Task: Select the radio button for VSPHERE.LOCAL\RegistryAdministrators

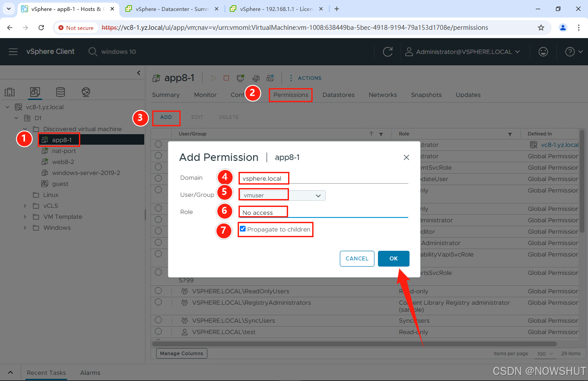Action: [158, 302]
